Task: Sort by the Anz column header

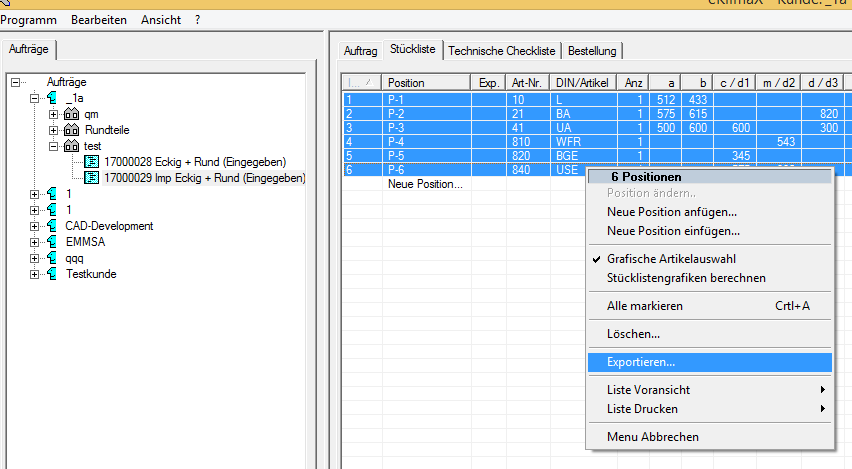Action: pos(633,83)
